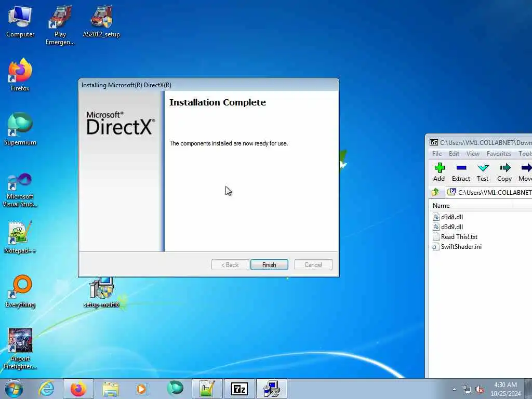
Task: Open the Favorites menu in 7-Zip
Action: [499, 154]
